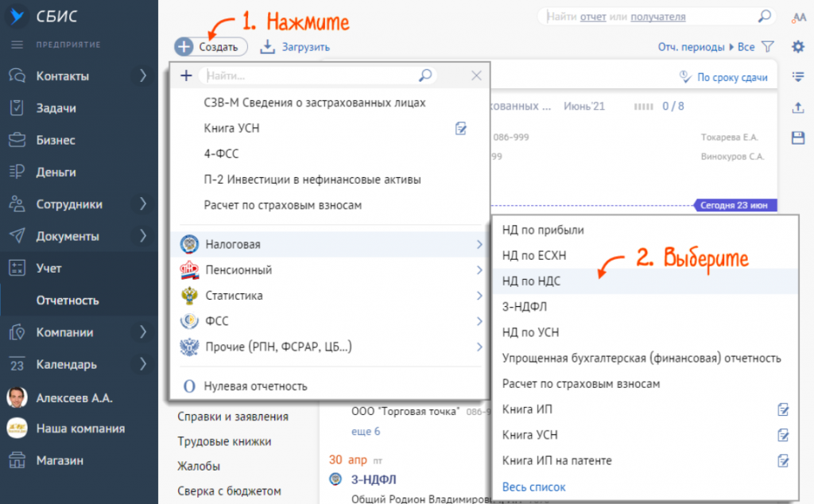The height and width of the screenshot is (504, 814).
Task: Click the edit icon next to Книга ИП
Action: tap(783, 410)
